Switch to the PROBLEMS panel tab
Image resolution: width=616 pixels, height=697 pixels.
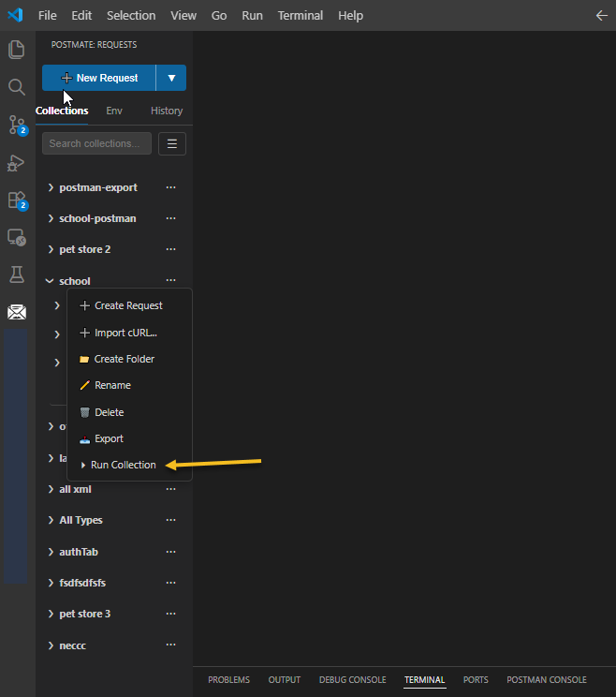[x=228, y=679]
